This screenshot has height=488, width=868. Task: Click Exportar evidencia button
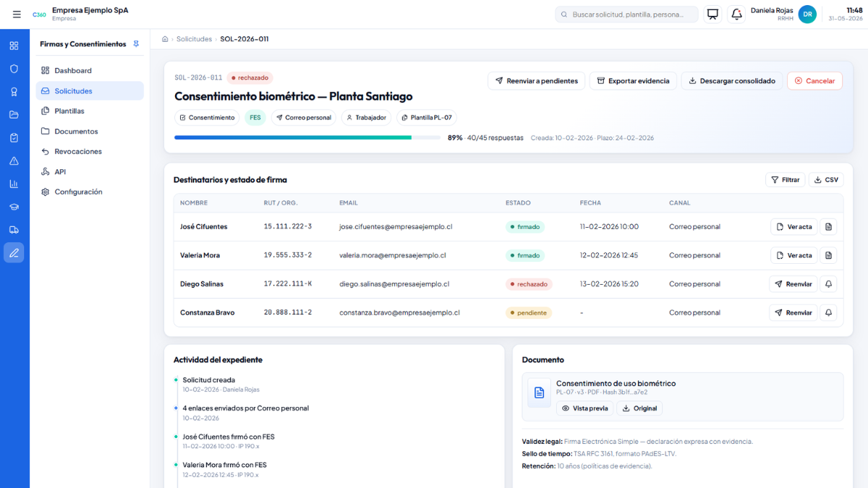pos(633,81)
